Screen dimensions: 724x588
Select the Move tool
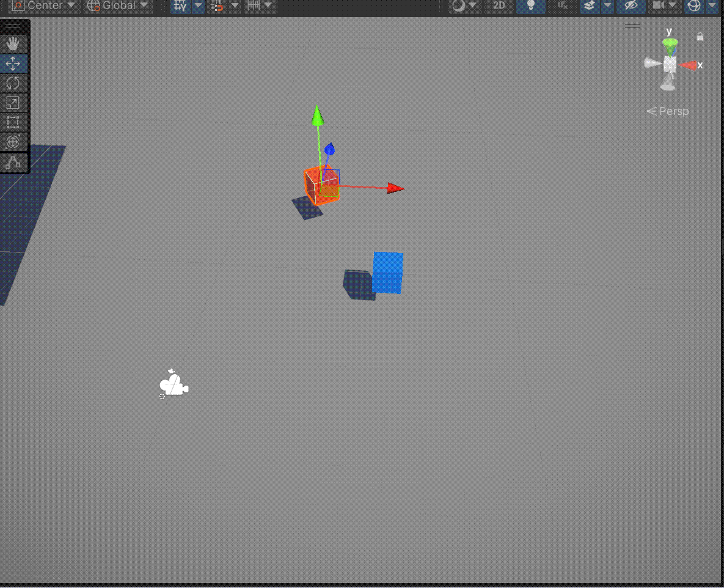pyautogui.click(x=13, y=64)
